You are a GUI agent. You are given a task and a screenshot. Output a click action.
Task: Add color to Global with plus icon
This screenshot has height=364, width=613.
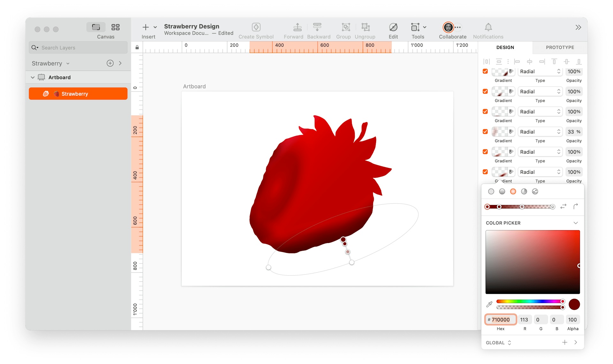click(x=565, y=342)
